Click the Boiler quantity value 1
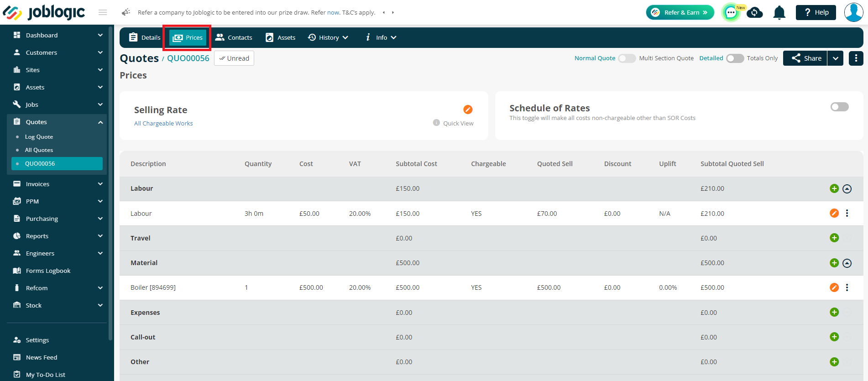868x381 pixels. coord(246,287)
